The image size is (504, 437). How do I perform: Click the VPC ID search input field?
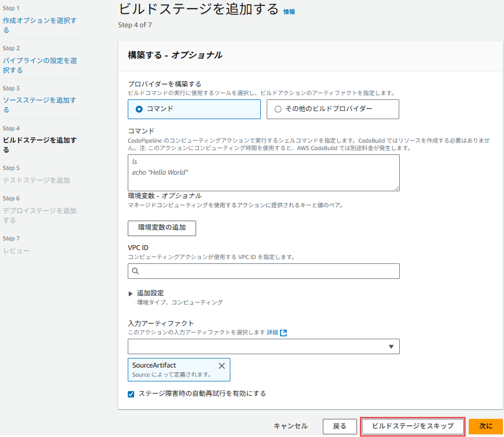tap(263, 271)
